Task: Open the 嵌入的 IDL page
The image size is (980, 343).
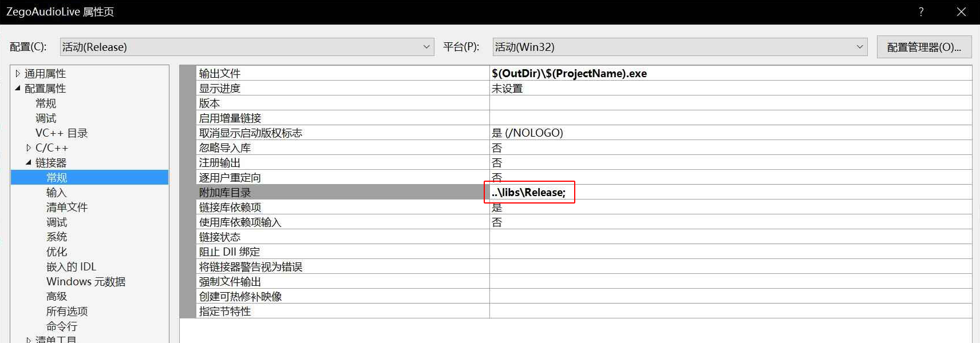Action: click(72, 267)
